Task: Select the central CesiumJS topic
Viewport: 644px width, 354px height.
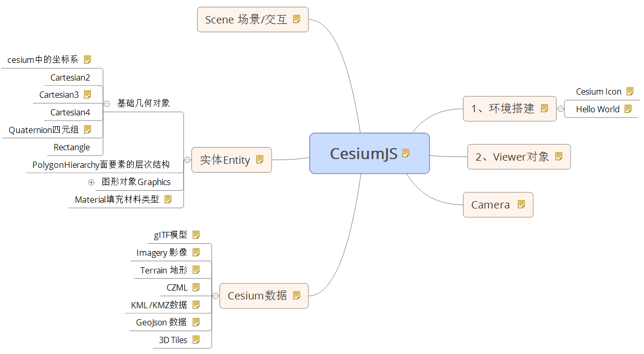Action: pyautogui.click(x=364, y=153)
